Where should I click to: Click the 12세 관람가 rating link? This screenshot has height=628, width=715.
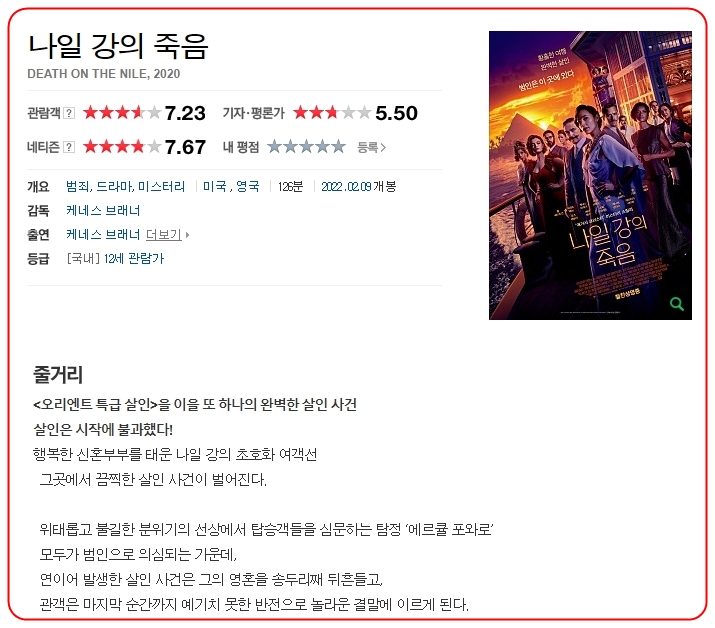[134, 259]
